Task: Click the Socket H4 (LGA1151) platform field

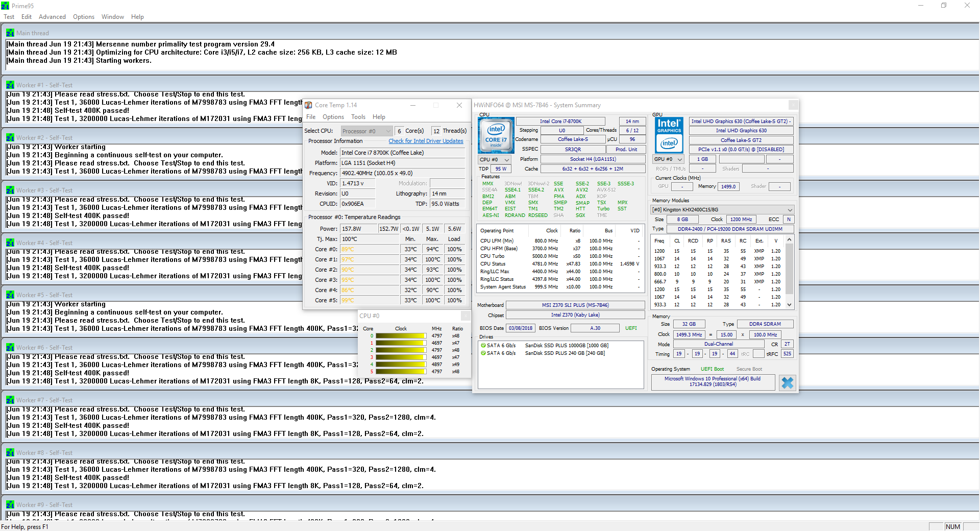Action: point(593,159)
